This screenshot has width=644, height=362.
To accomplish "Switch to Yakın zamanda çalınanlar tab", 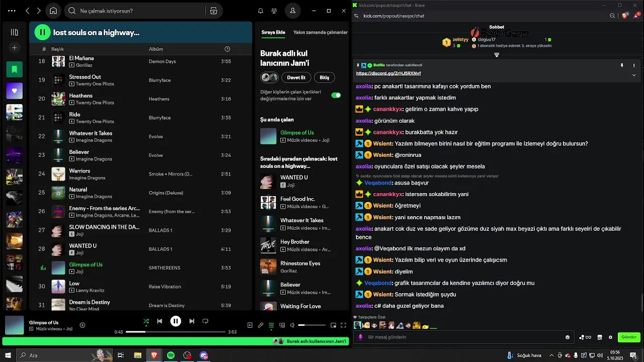I will coord(320,32).
